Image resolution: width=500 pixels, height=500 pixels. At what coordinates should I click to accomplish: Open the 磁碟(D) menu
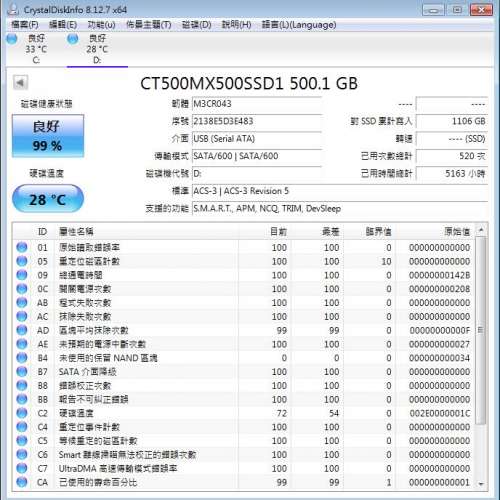pos(197,25)
